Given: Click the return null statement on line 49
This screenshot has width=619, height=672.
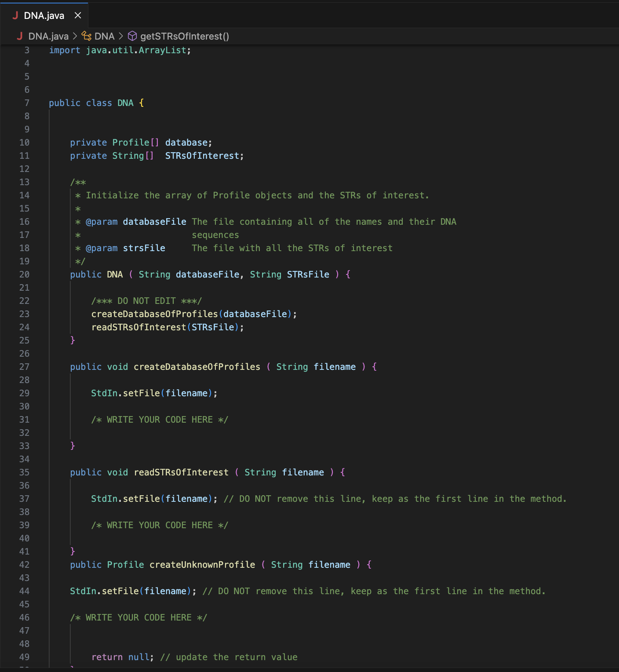Looking at the screenshot, I should (x=121, y=657).
